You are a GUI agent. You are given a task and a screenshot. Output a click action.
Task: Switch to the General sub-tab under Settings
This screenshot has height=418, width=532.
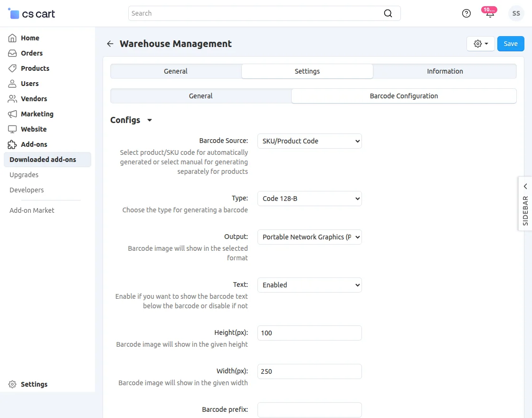[200, 96]
